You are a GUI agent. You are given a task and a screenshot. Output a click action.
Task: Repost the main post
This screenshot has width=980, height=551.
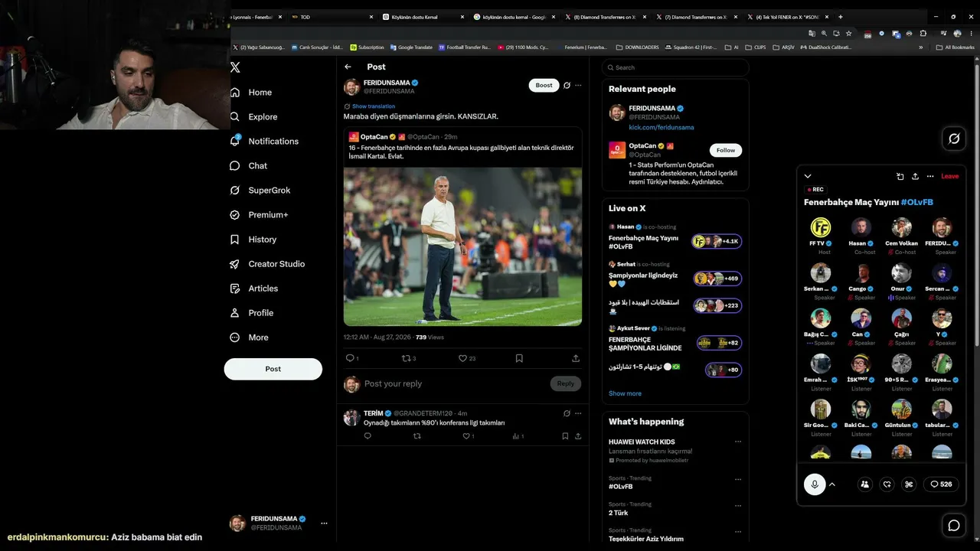[408, 358]
